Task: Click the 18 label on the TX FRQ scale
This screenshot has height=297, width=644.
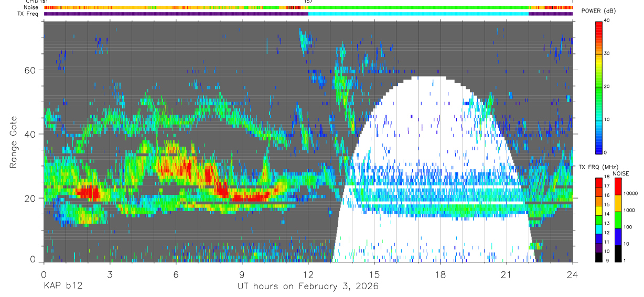Action: [x=606, y=177]
